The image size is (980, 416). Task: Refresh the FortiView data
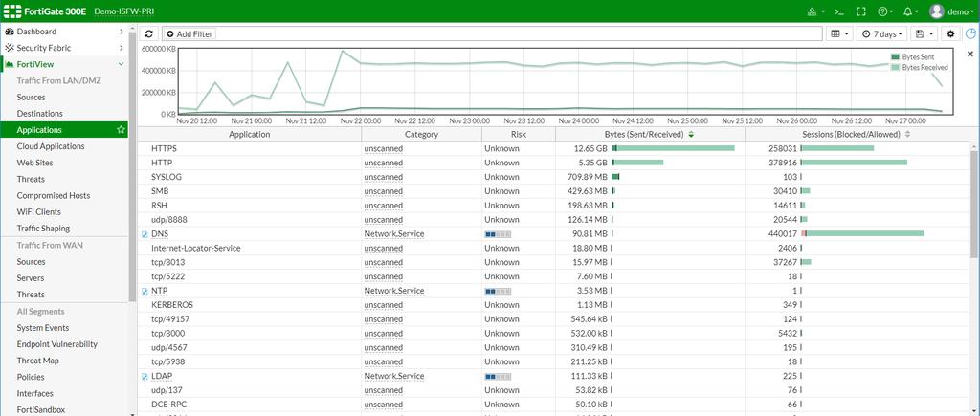(148, 33)
